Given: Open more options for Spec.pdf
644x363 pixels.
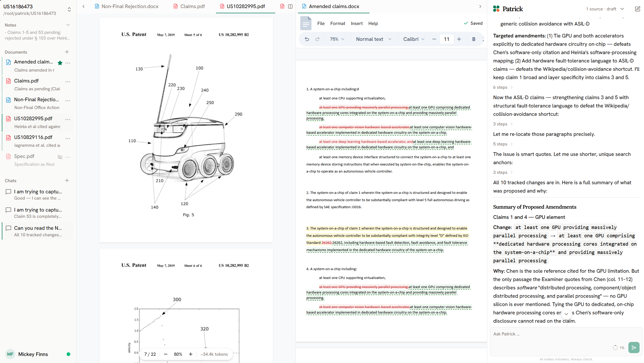Looking at the screenshot, I should (x=68, y=157).
